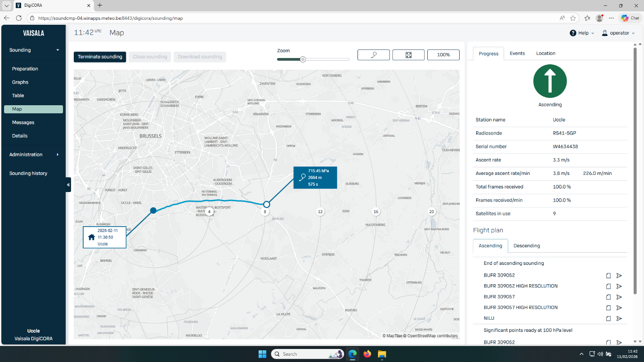This screenshot has height=362, width=644.
Task: Open Sounding history in the sidebar
Action: point(28,173)
